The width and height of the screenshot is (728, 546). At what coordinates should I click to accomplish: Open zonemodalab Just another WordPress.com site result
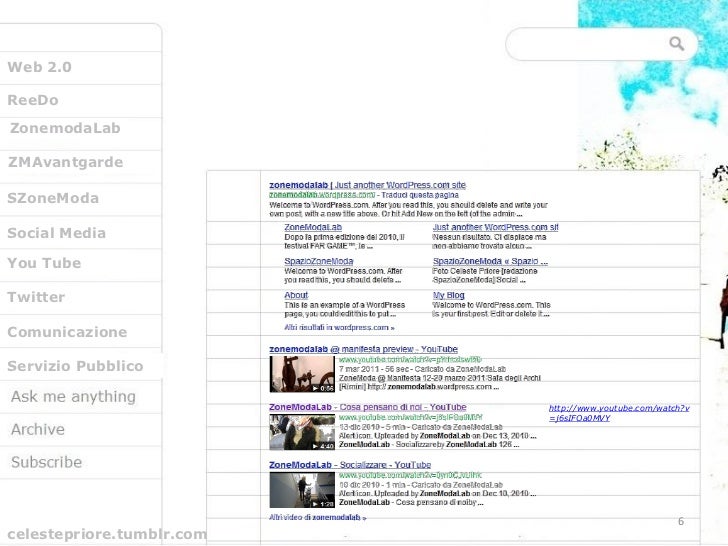pyautogui.click(x=367, y=185)
